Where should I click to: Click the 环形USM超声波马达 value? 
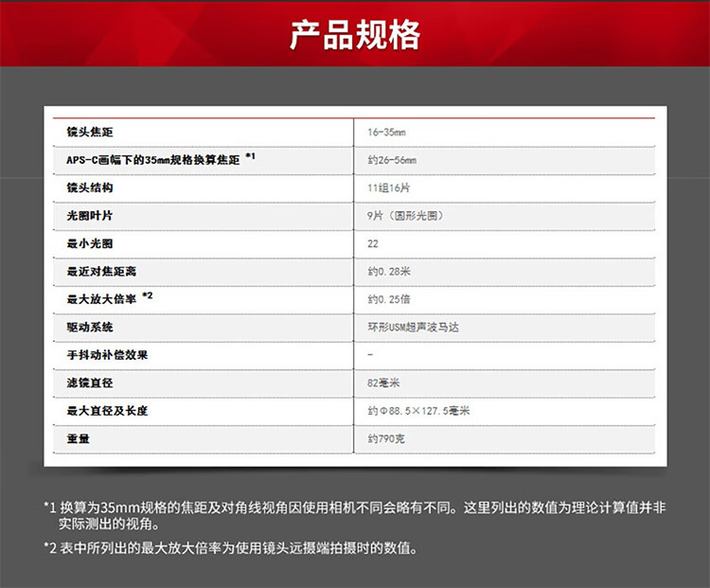[414, 327]
